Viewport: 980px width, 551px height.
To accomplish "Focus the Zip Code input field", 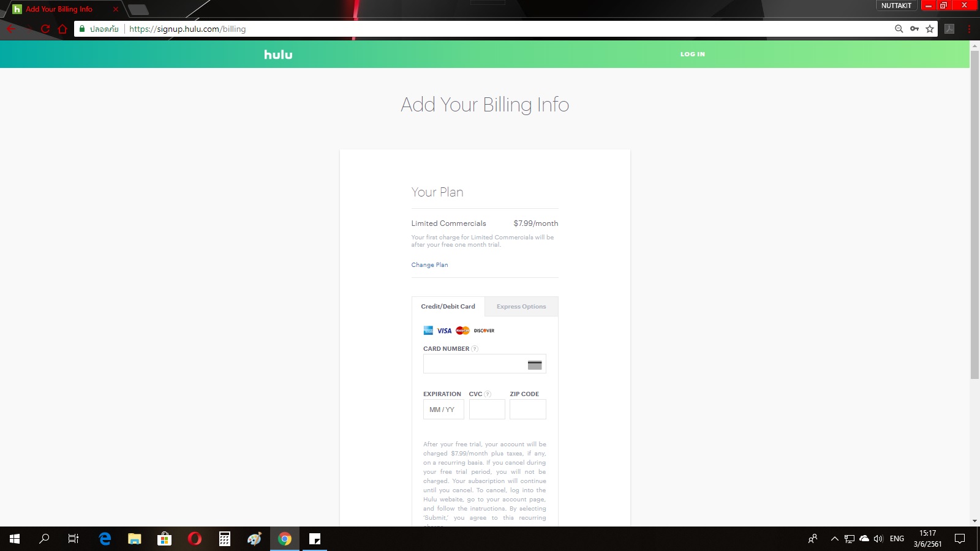I will point(528,410).
